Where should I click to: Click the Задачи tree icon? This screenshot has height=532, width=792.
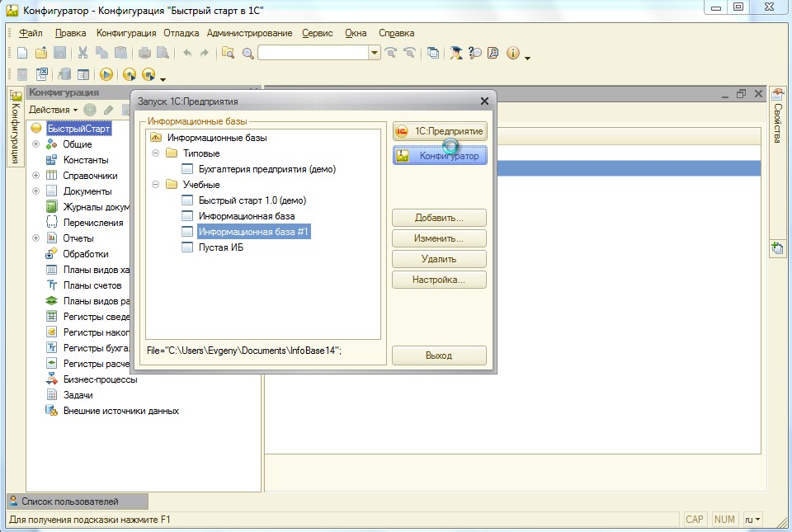coord(51,395)
